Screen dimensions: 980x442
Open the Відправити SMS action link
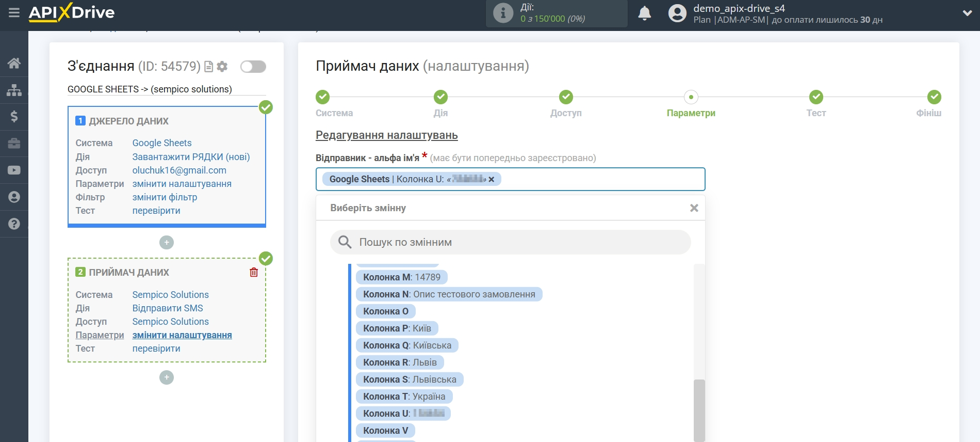168,308
